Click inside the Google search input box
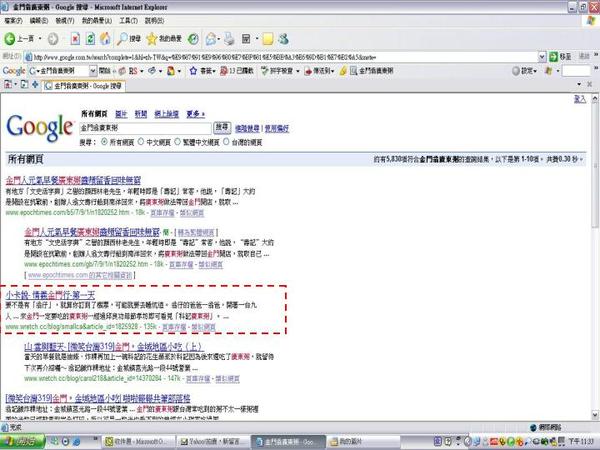The image size is (600, 450). tap(145, 128)
